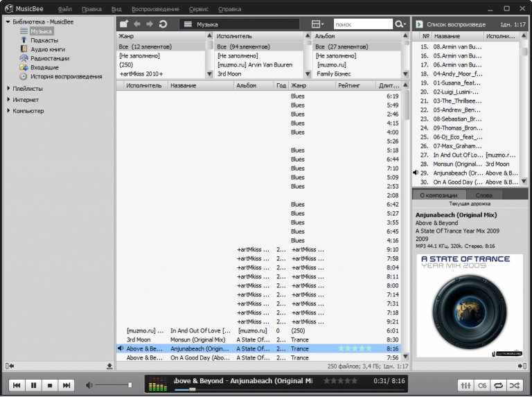Open the Сервис menu
Screen dimensions: 532x397
pyautogui.click(x=199, y=9)
